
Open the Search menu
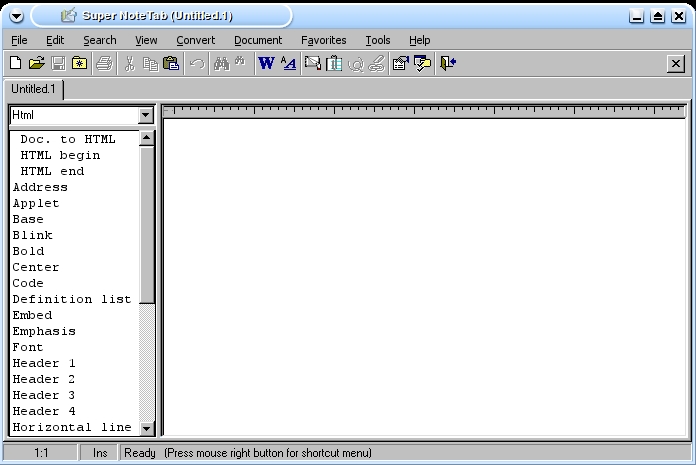[100, 40]
